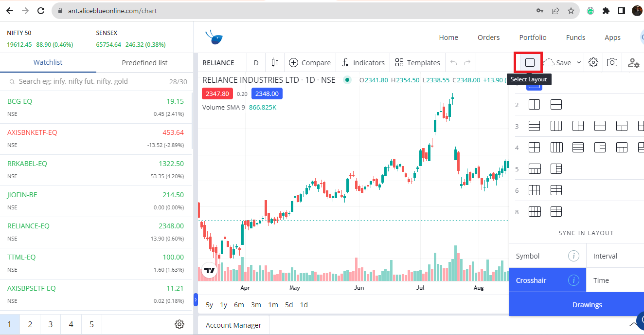
Task: Open the Portfolio page
Action: click(x=533, y=37)
